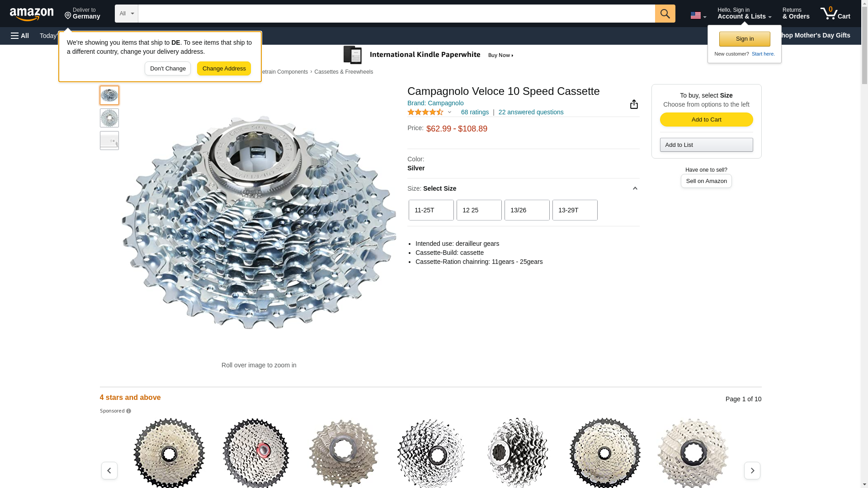Click the US flag language selector
The height and width of the screenshot is (488, 868).
(x=698, y=15)
